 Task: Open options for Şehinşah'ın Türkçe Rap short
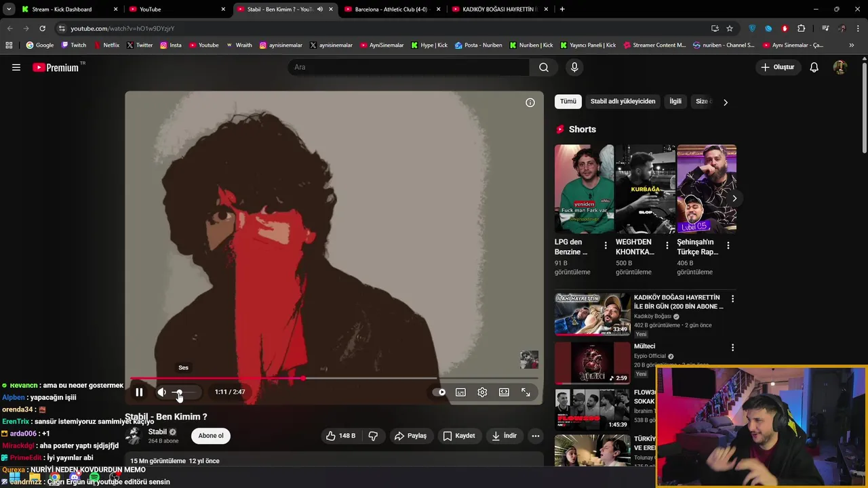click(x=728, y=245)
